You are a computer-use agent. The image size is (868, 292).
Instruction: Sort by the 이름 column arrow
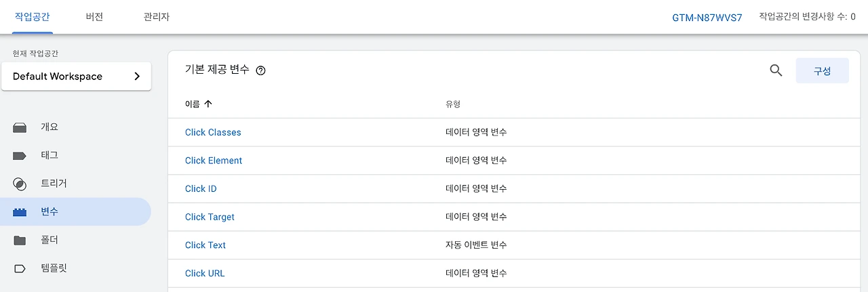(x=208, y=104)
